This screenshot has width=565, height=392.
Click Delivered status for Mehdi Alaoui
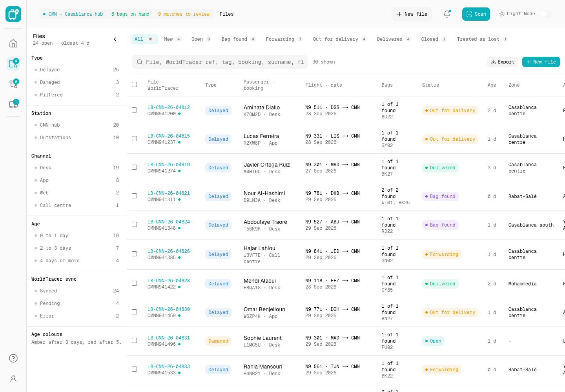(440, 284)
